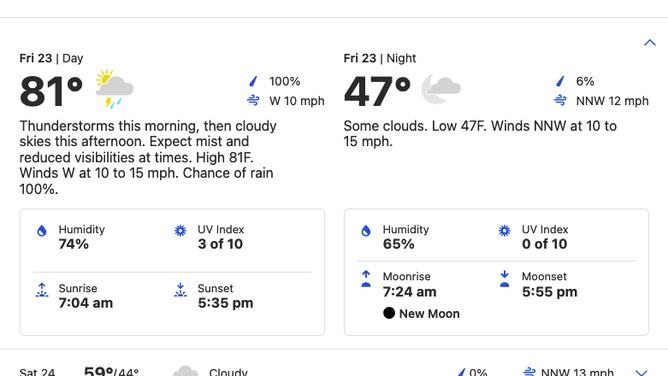Expand the Sat 24 forecast row
This screenshot has width=668, height=376.
tap(642, 372)
